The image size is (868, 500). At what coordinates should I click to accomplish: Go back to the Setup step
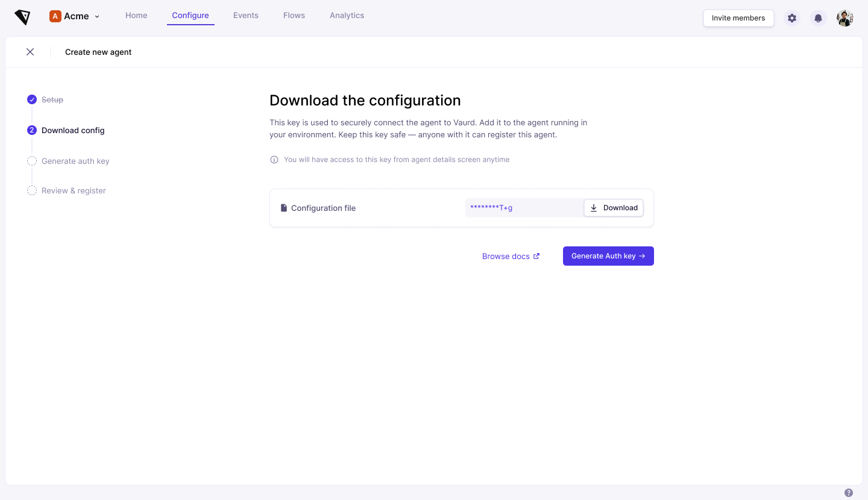(52, 99)
